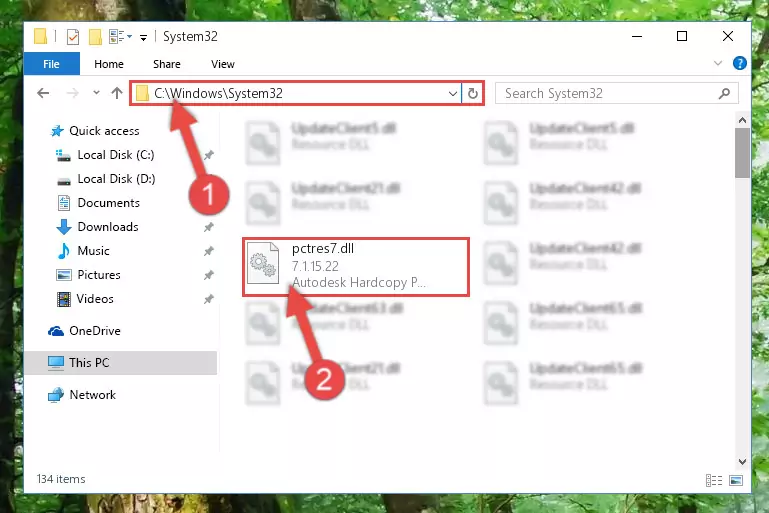This screenshot has width=769, height=513.
Task: Click the pctres7.dll gear file icon
Action: pyautogui.click(x=263, y=263)
